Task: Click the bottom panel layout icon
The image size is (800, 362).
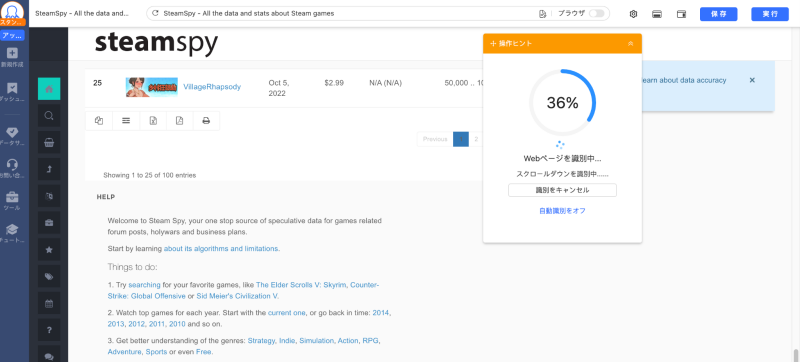Action: click(x=657, y=14)
